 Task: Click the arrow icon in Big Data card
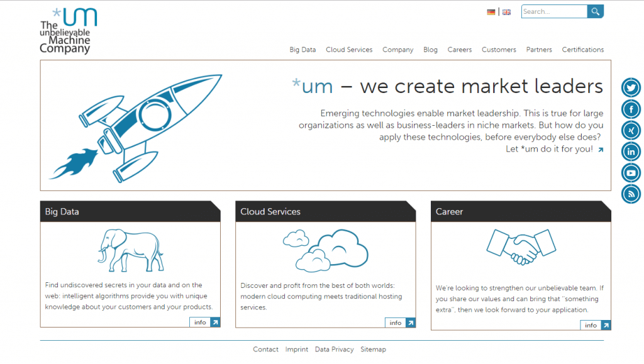click(215, 322)
